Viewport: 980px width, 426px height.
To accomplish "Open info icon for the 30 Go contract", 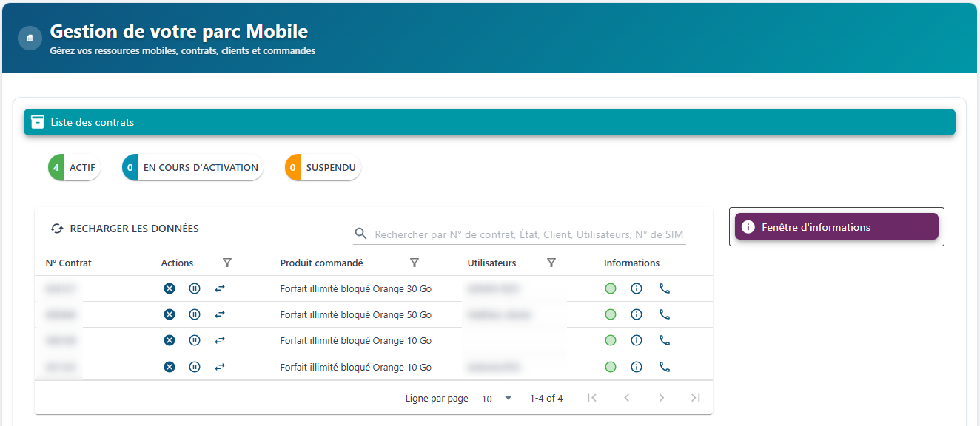I will 636,288.
